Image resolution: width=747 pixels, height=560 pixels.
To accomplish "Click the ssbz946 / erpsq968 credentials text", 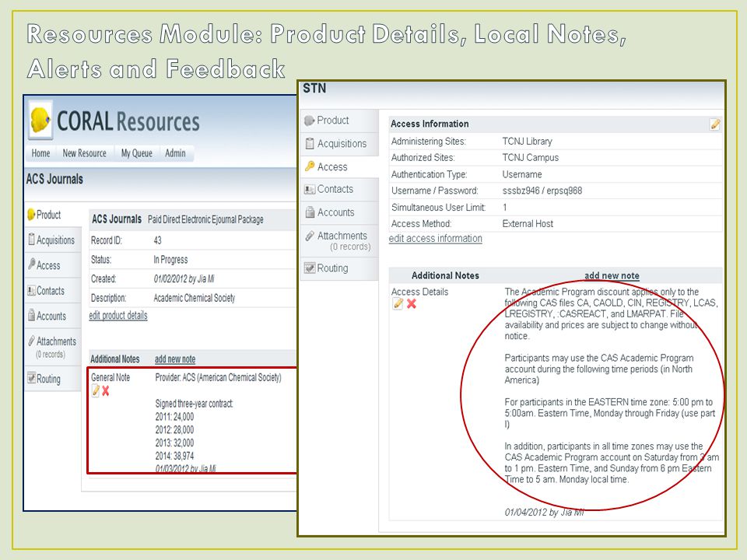I will [542, 191].
